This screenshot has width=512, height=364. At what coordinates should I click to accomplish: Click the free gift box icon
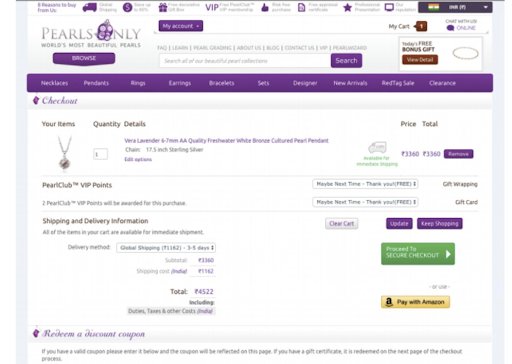tap(163, 7)
